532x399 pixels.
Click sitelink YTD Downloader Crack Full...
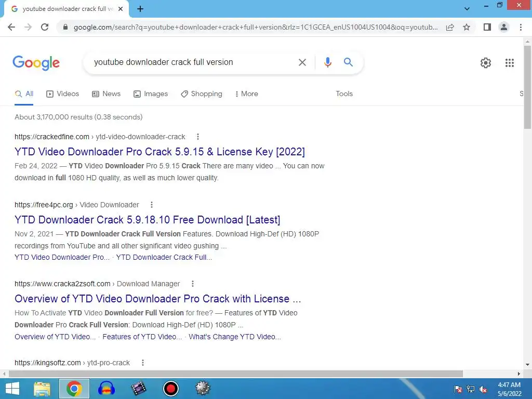[x=164, y=258]
